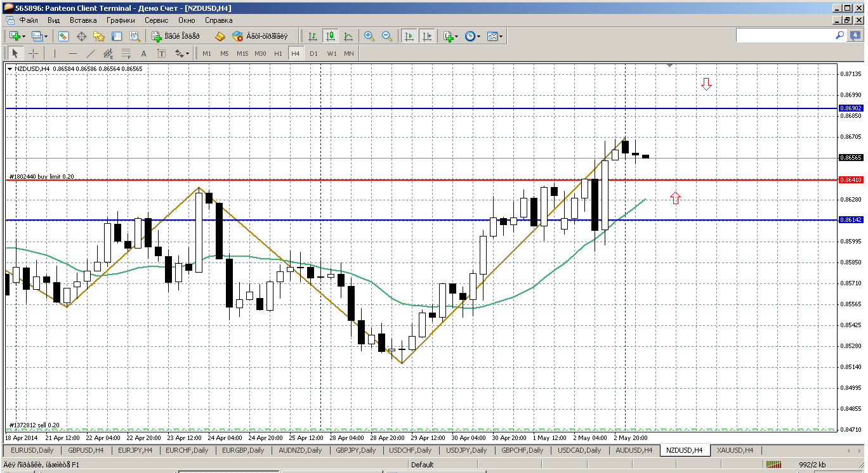Image resolution: width=868 pixels, height=473 pixels.
Task: Open the Indicators list dropdown
Action: pyautogui.click(x=450, y=36)
